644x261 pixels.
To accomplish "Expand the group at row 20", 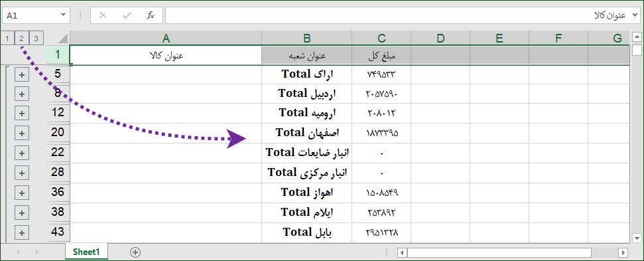I will tap(22, 133).
